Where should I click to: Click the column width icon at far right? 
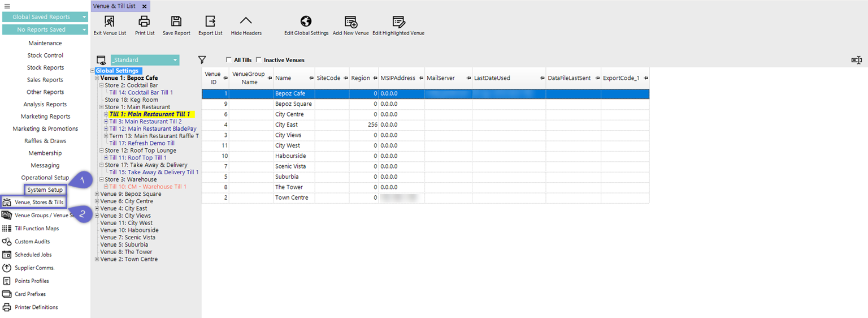click(x=857, y=60)
